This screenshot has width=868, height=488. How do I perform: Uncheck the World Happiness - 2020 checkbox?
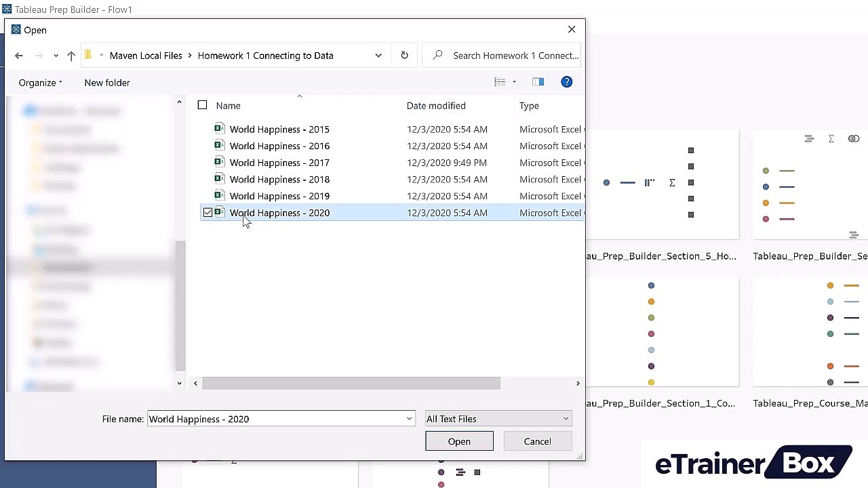[x=208, y=213]
